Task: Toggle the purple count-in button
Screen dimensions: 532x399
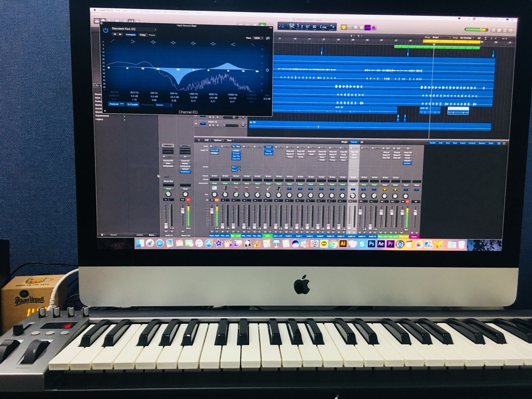Action: [367, 28]
